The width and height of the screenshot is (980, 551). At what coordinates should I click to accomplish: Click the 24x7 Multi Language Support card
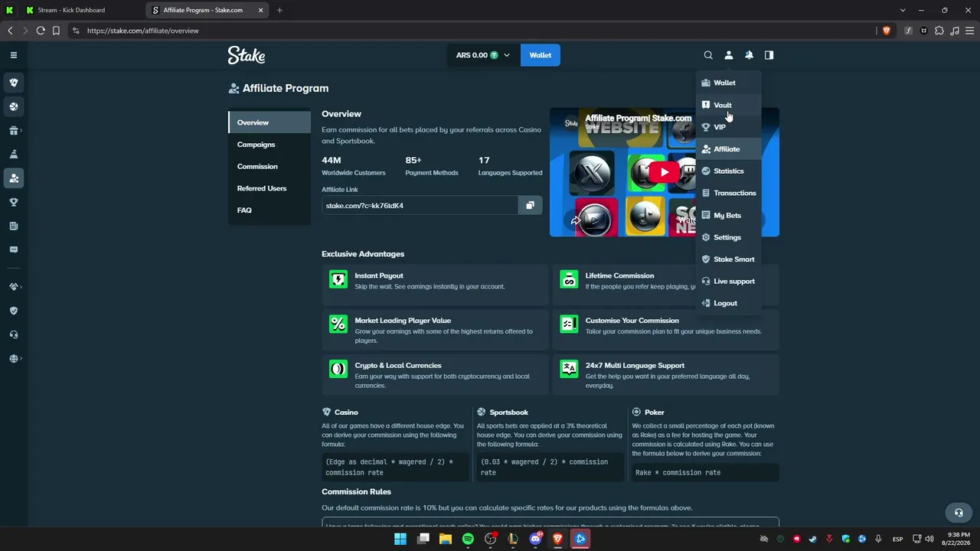point(665,375)
